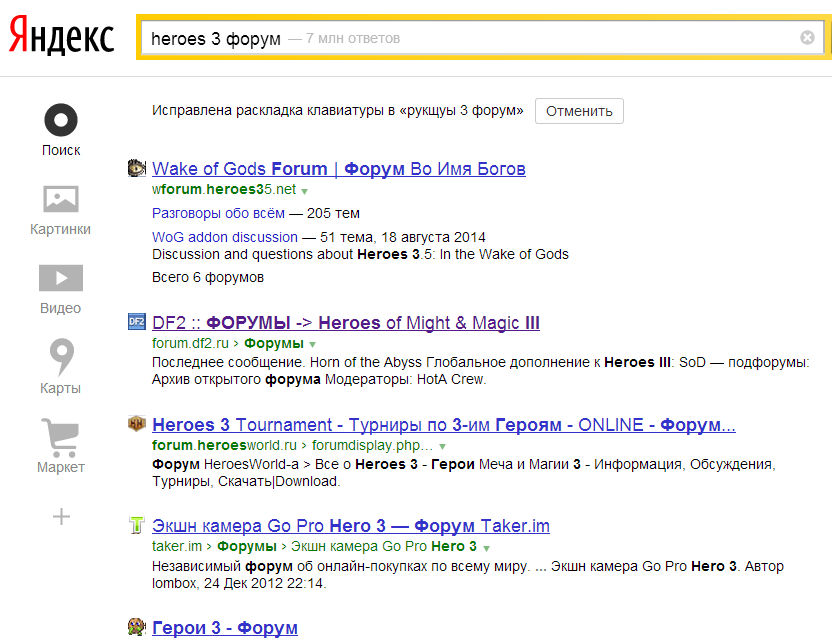Open the Карты maps pin icon
This screenshot has width=832, height=642.
(x=61, y=357)
